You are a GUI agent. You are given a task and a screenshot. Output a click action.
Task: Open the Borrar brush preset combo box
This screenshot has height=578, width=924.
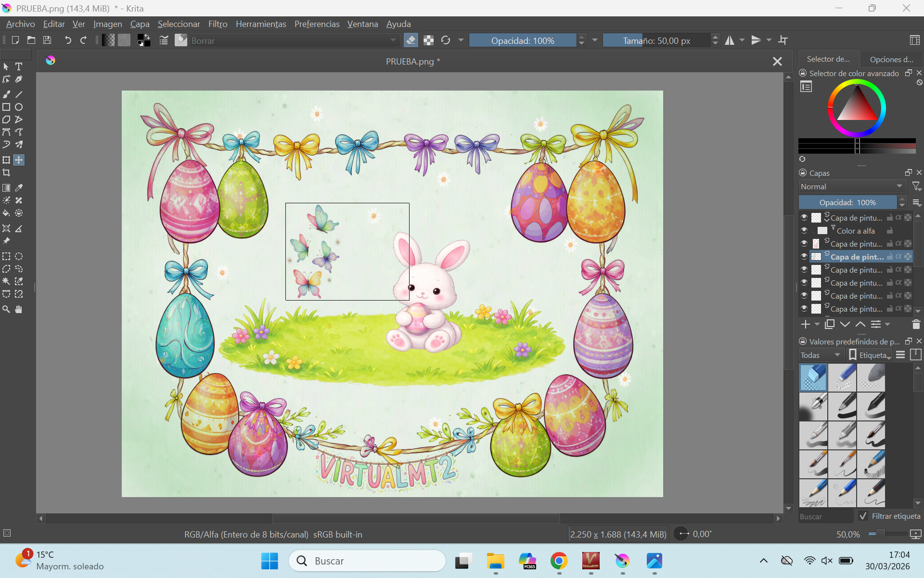pyautogui.click(x=294, y=40)
